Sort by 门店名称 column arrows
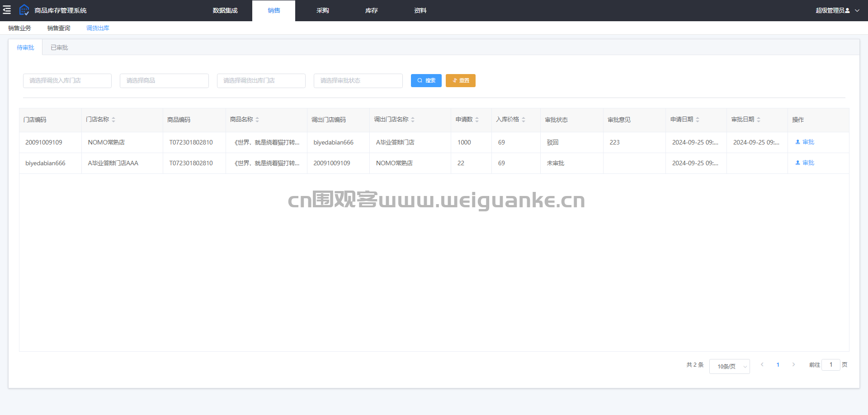 point(113,120)
